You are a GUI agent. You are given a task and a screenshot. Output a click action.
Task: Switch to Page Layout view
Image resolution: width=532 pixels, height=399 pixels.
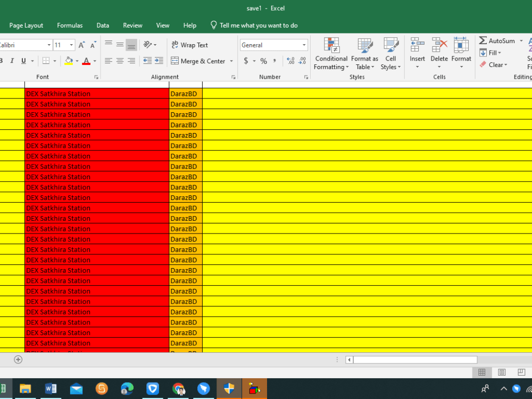tap(502, 372)
